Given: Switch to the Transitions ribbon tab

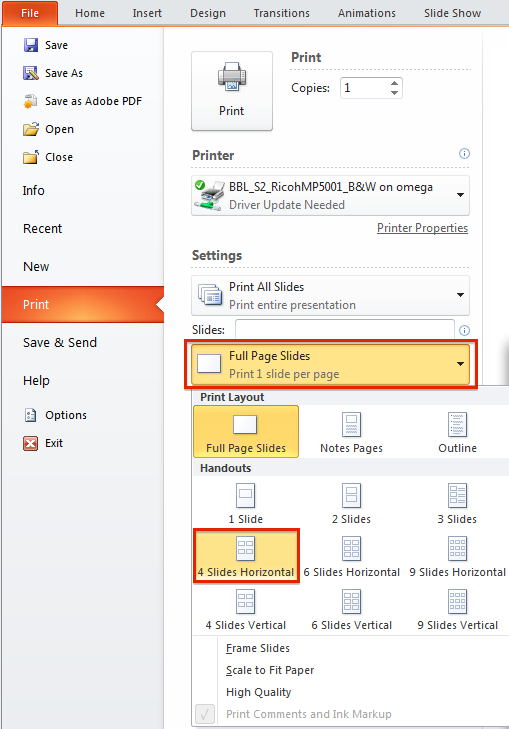Looking at the screenshot, I should 282,13.
